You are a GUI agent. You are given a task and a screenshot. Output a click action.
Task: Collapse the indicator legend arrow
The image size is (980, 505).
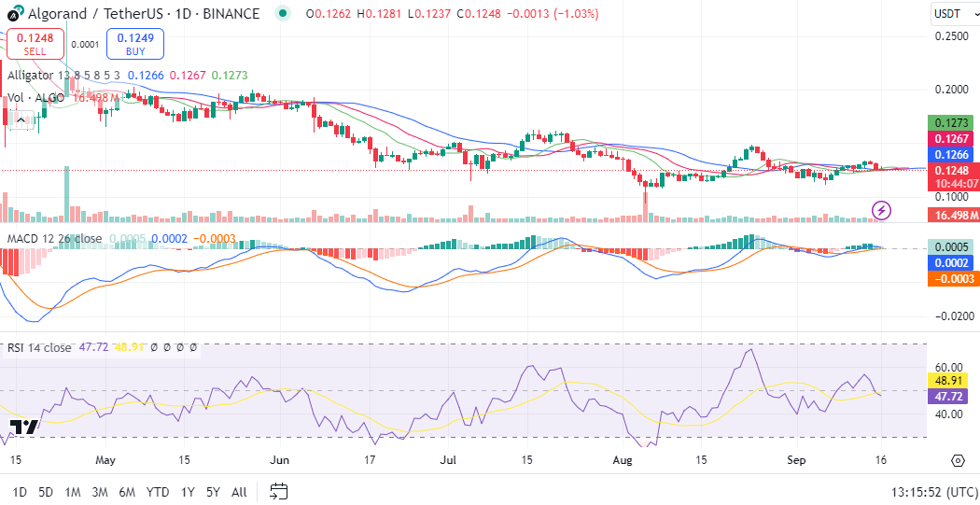pyautogui.click(x=21, y=120)
